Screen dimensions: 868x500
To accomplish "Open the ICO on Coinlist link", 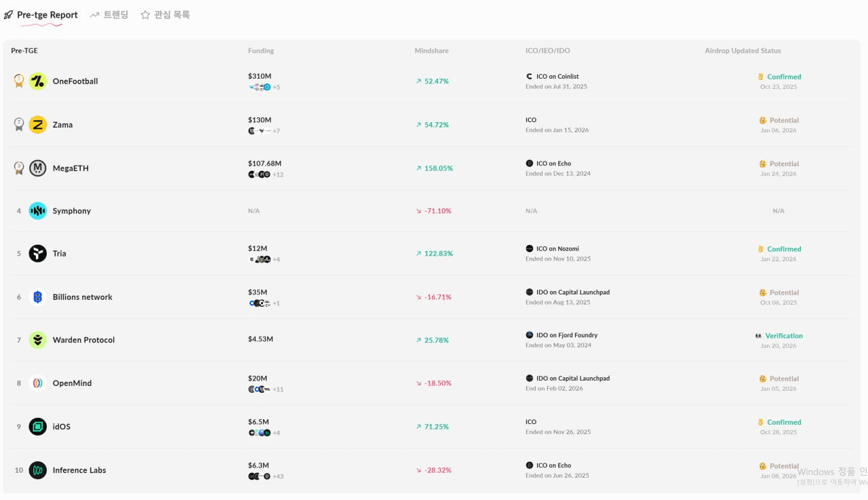I will click(557, 77).
